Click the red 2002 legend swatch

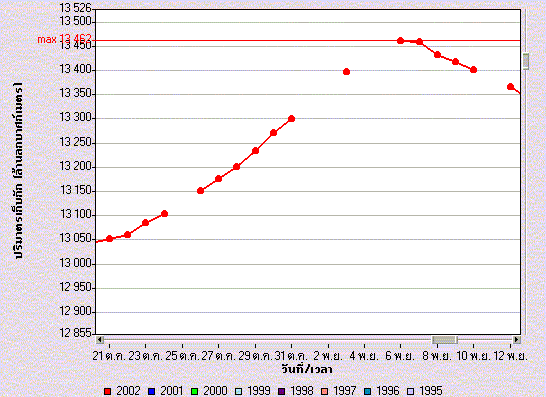point(108,391)
